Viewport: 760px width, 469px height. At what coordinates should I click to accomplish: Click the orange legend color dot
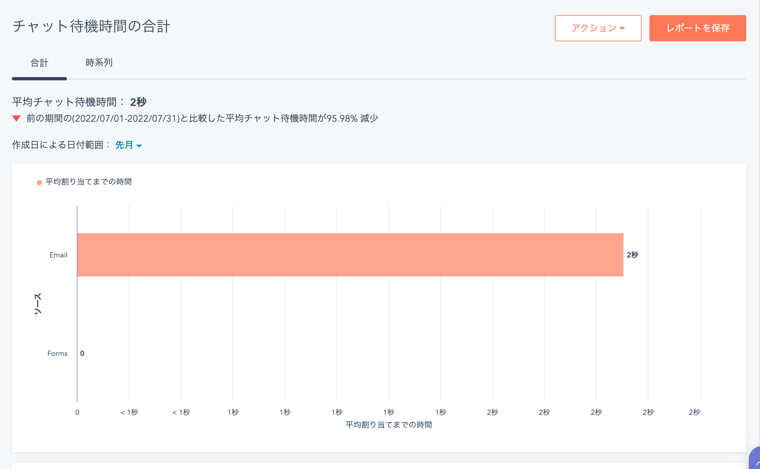pyautogui.click(x=39, y=183)
